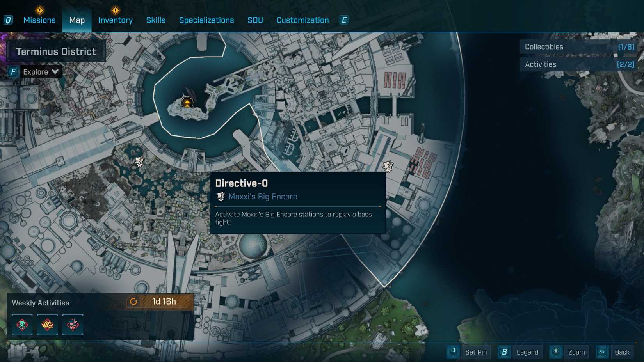Click the Moxxi's Big Encore tooltip title
The image size is (644, 362).
[x=263, y=197]
